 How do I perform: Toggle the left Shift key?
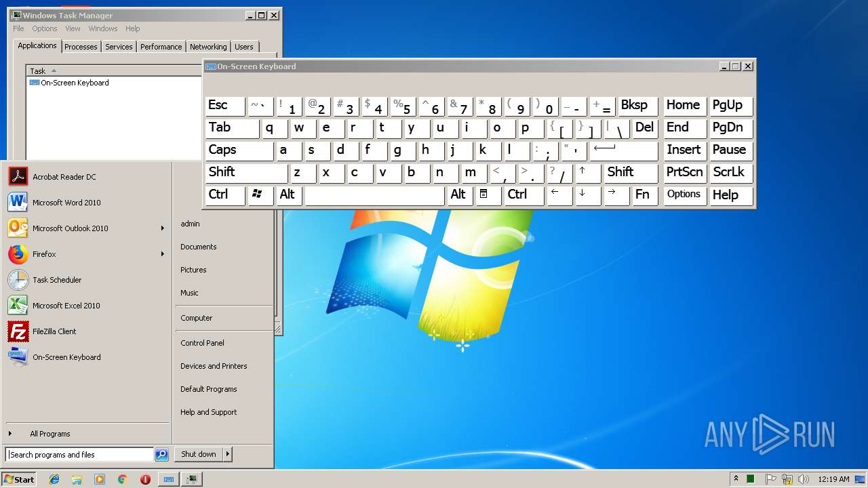click(x=247, y=173)
